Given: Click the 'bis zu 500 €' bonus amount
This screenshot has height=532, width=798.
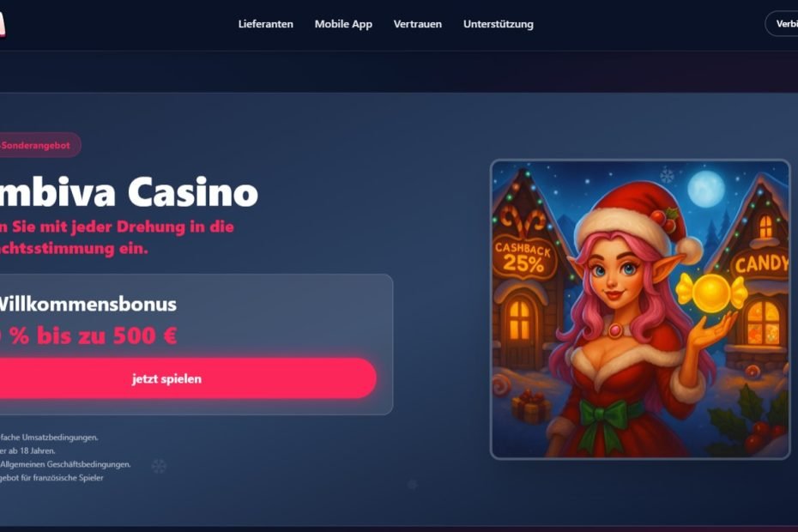Looking at the screenshot, I should click(107, 336).
